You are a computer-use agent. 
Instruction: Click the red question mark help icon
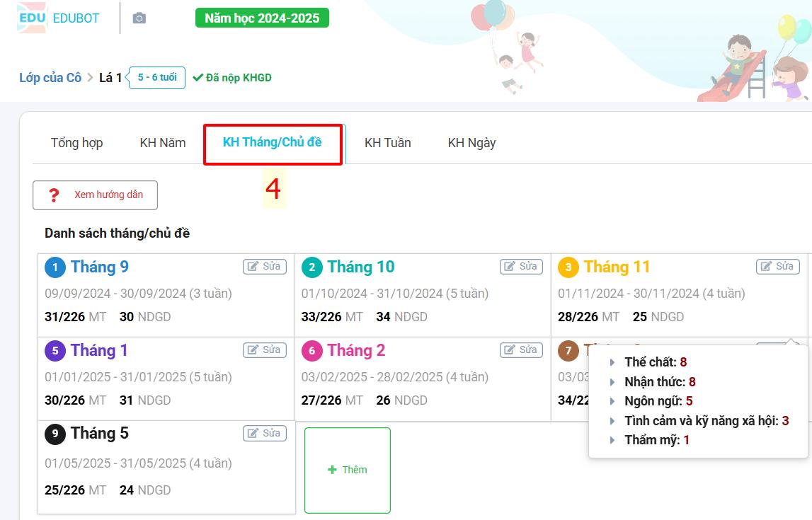[x=54, y=195]
